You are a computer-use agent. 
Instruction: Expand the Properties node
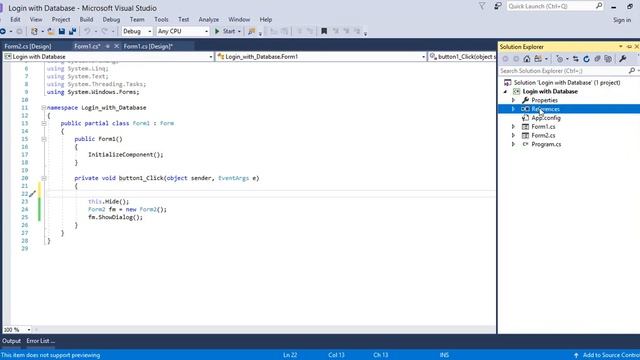[x=513, y=100]
